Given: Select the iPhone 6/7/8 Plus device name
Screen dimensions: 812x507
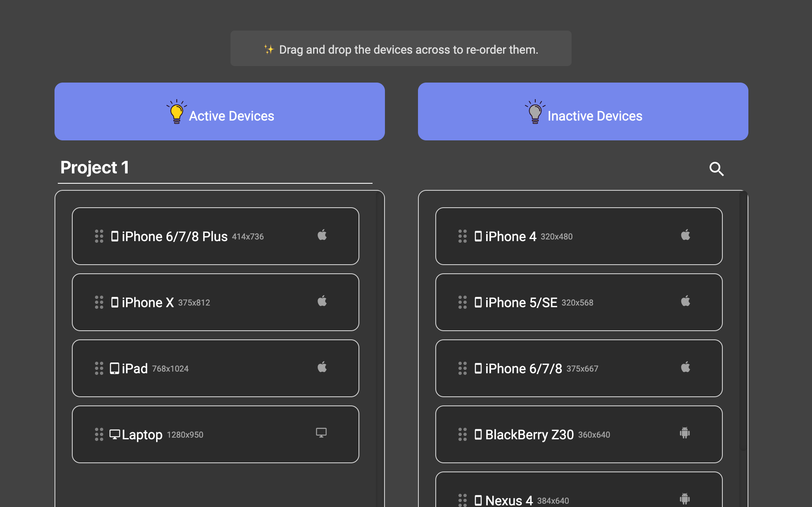Looking at the screenshot, I should [x=175, y=237].
